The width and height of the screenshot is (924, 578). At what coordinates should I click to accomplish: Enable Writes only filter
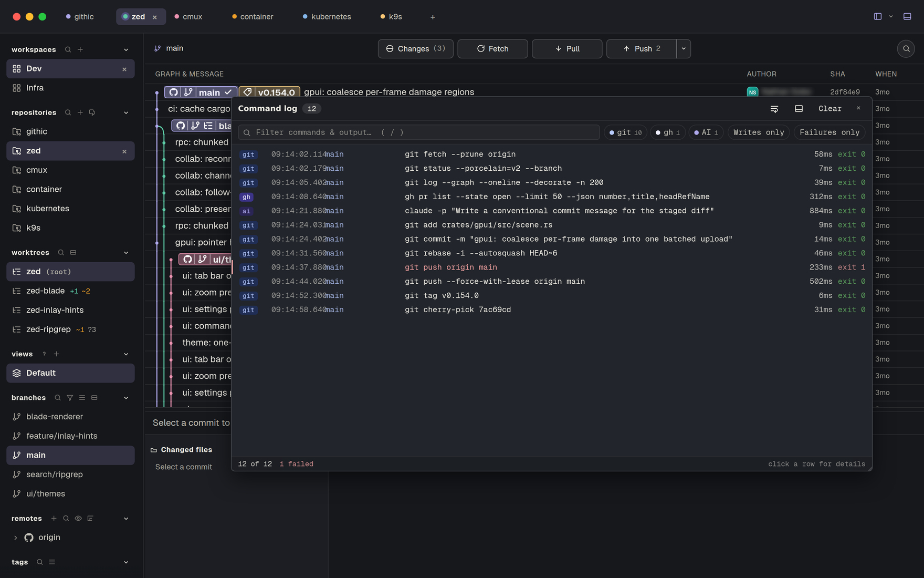(759, 132)
